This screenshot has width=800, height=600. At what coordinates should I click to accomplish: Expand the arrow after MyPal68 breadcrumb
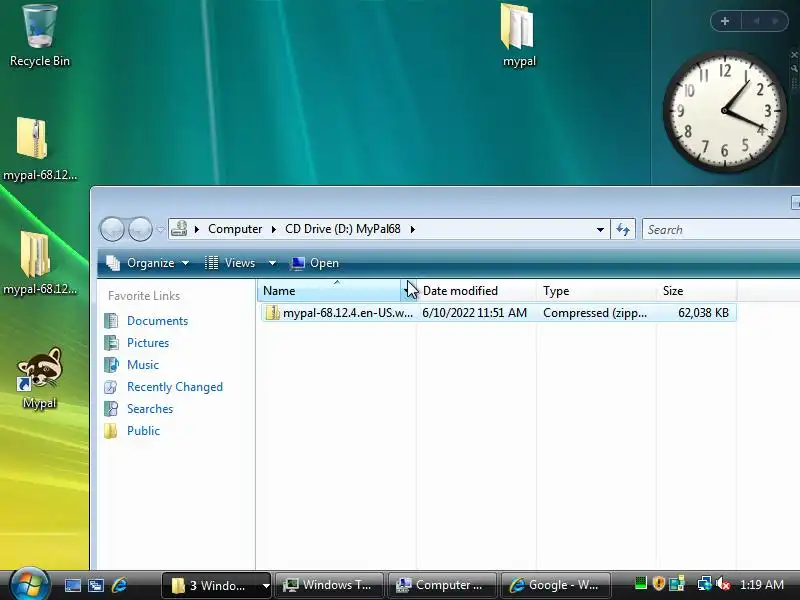click(x=412, y=229)
